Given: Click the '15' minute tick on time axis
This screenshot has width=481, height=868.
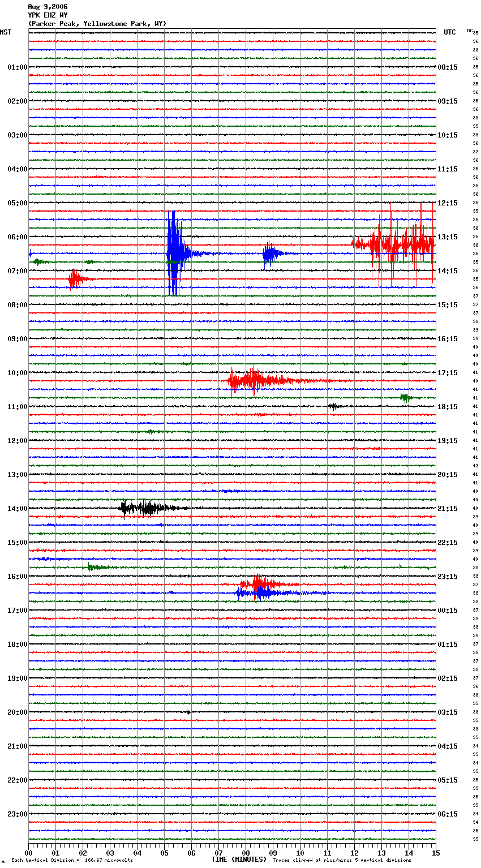Looking at the screenshot, I should pyautogui.click(x=436, y=853).
